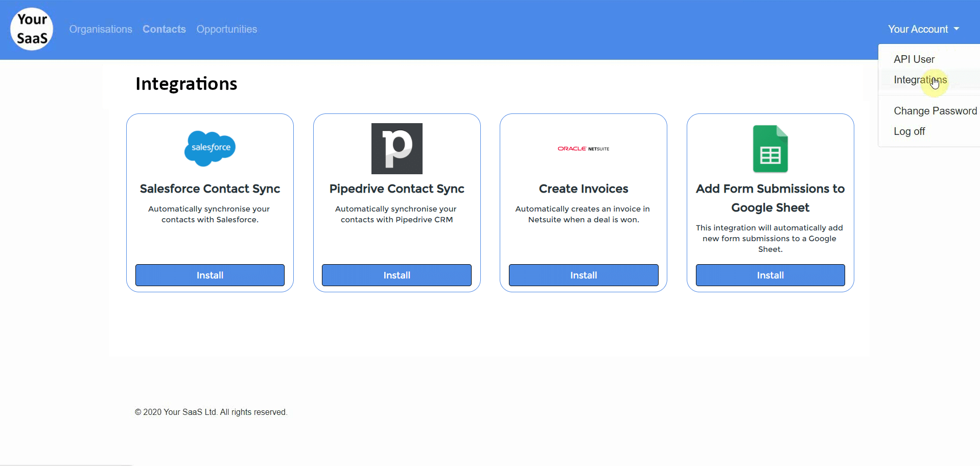980x466 pixels.
Task: Select Change Password menu entry
Action: (935, 111)
